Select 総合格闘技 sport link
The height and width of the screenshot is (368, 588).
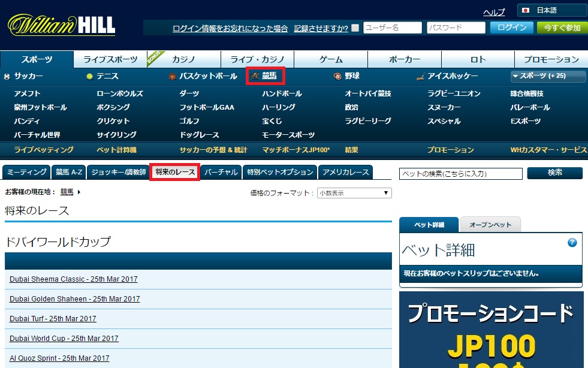point(527,93)
